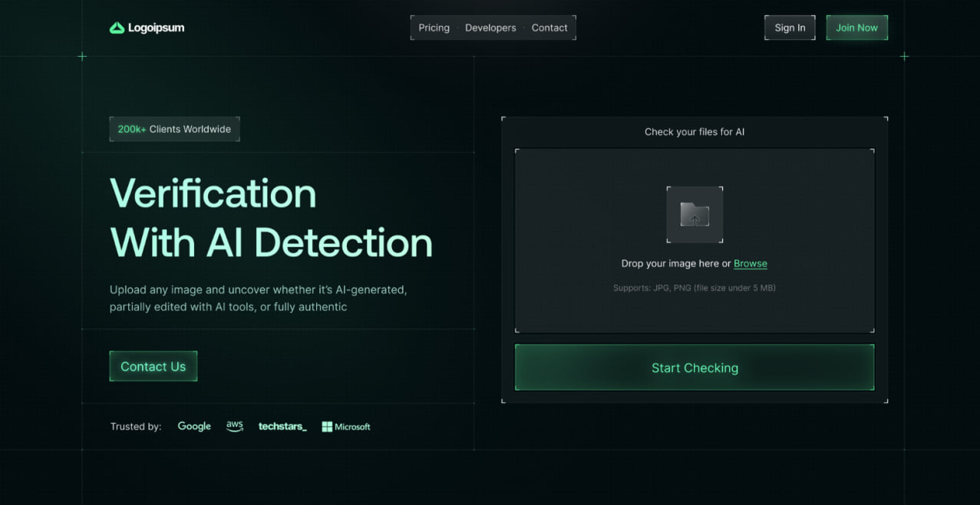This screenshot has width=980, height=505.
Task: Click the techstars_ logo
Action: 282,427
